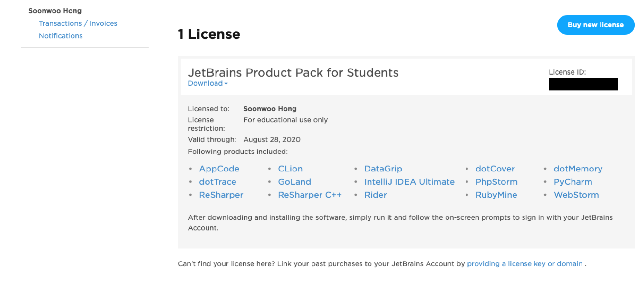Viewport: 644px width, 286px height.
Task: Open Transactions / Invoices
Action: pos(78,23)
